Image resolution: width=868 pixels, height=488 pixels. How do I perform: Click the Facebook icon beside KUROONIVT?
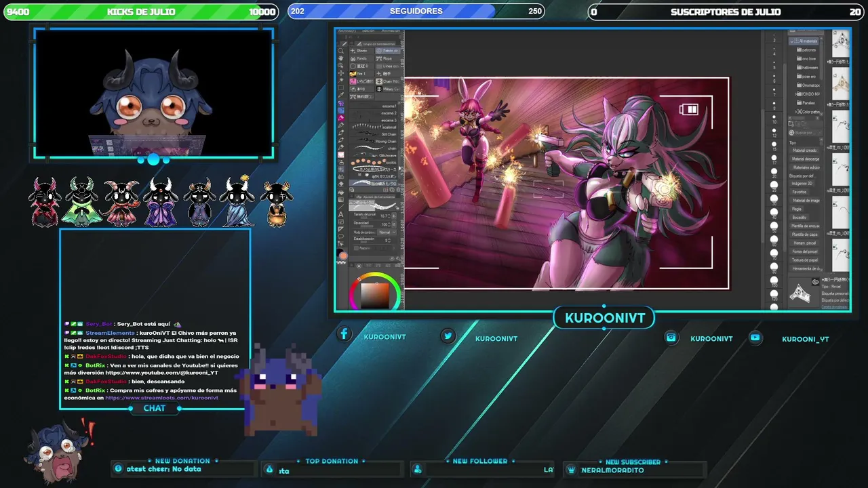pyautogui.click(x=344, y=333)
